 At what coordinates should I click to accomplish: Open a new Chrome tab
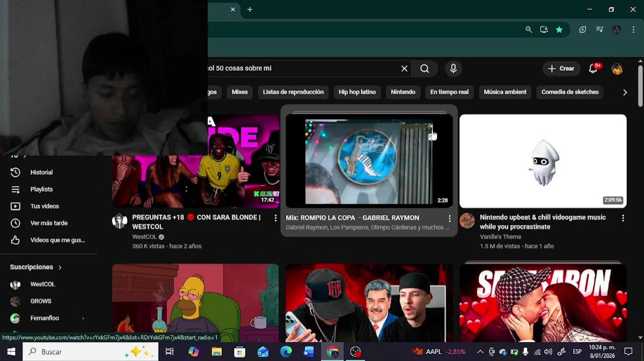click(x=250, y=10)
